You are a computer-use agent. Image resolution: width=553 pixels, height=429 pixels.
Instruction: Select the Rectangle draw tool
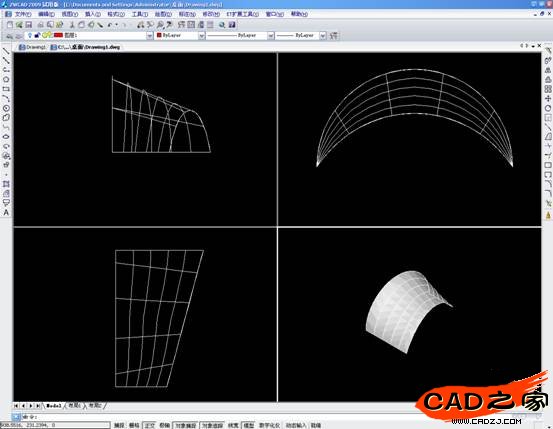(x=6, y=89)
